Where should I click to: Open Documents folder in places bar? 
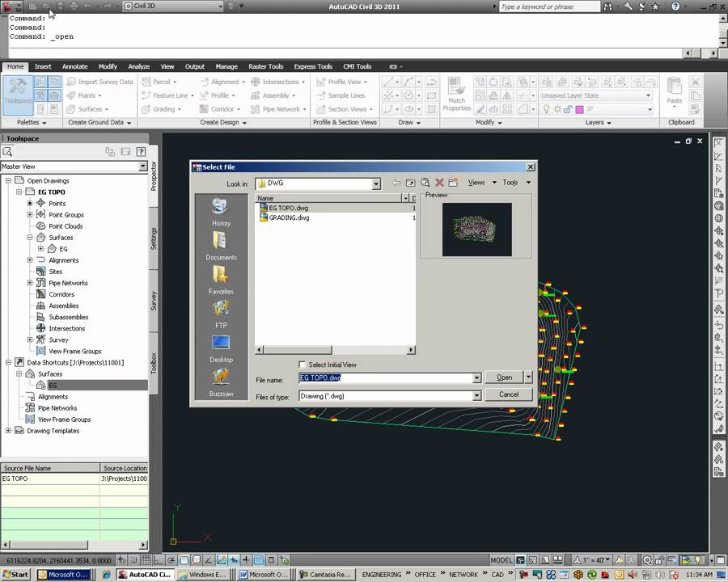pos(221,246)
